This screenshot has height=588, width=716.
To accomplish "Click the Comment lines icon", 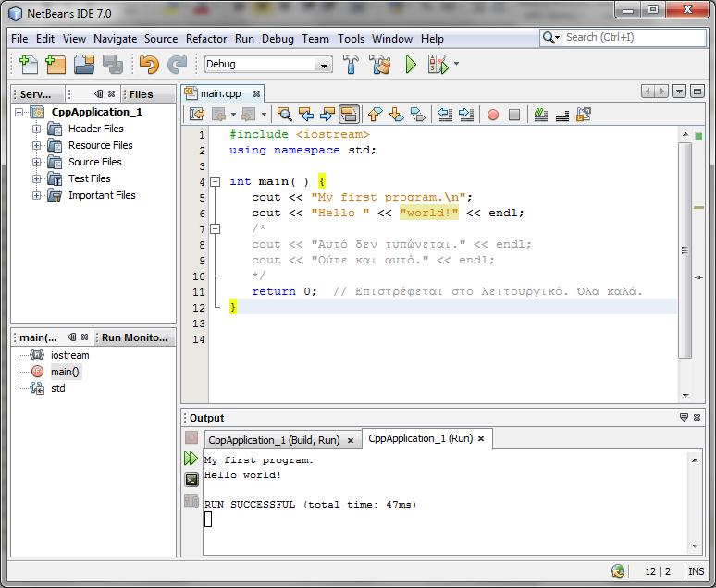I will 540,114.
